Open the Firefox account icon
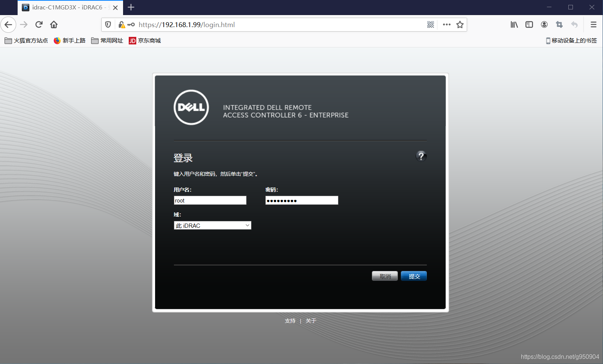Screen dimensions: 603x364 pos(544,25)
